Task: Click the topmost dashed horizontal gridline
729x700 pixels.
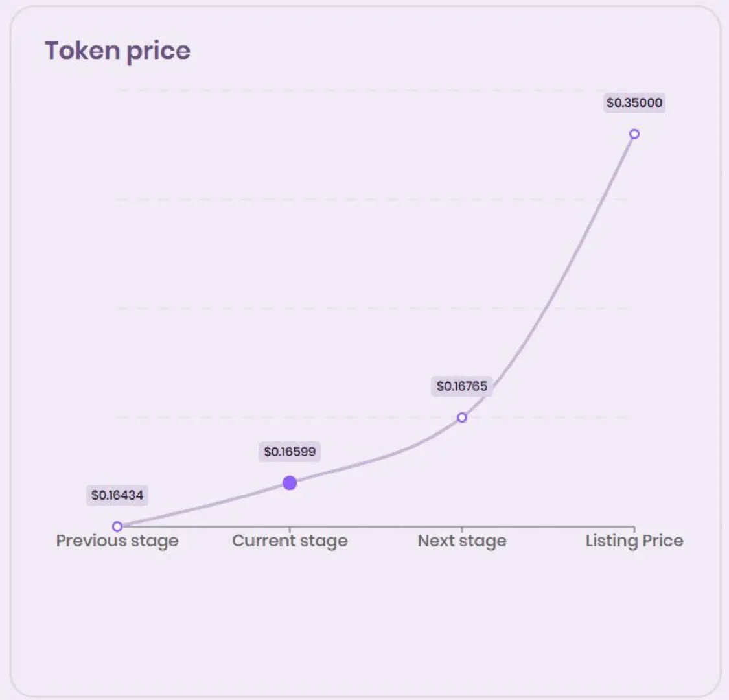Action: click(372, 91)
